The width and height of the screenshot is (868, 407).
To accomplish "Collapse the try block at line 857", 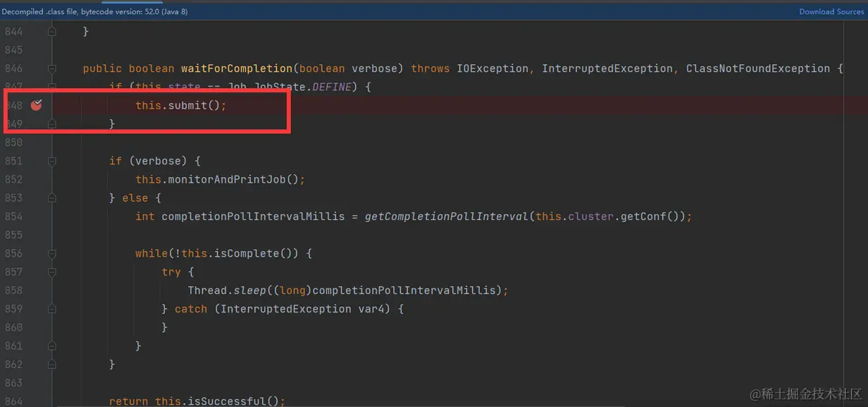I will tap(52, 272).
